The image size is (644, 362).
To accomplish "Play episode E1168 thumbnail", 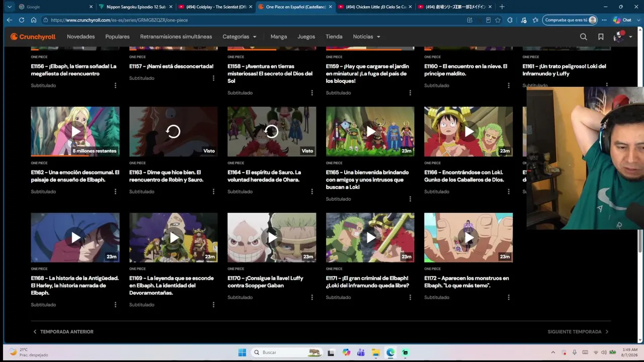I will (75, 238).
